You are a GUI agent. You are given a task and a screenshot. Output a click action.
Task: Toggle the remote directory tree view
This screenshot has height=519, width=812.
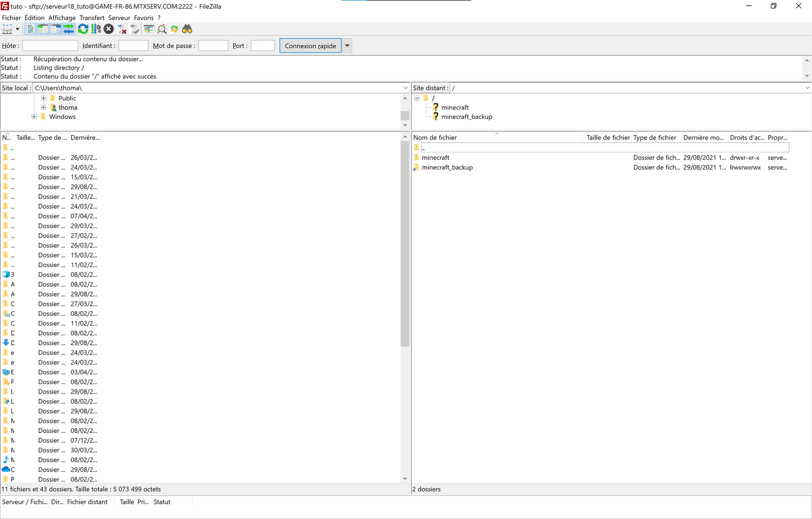click(56, 29)
